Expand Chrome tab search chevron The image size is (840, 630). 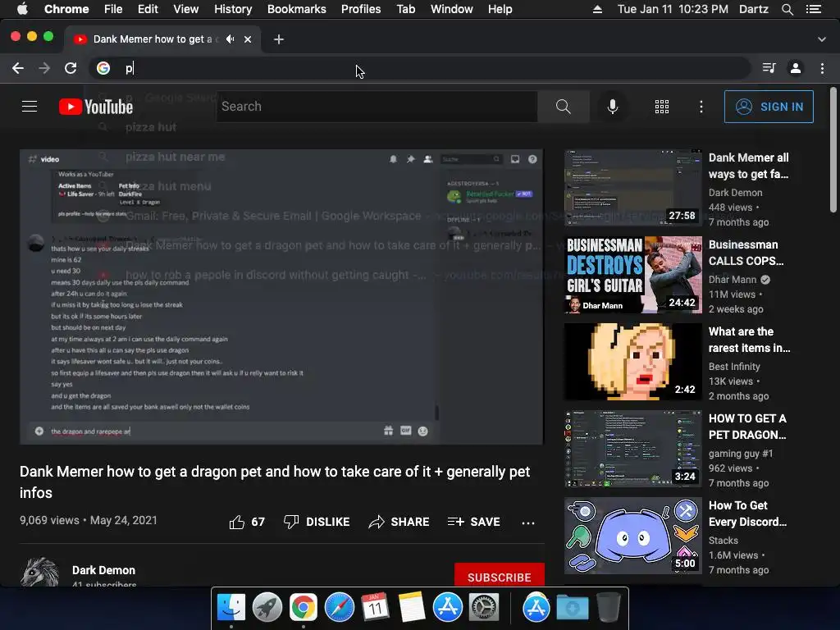[822, 39]
